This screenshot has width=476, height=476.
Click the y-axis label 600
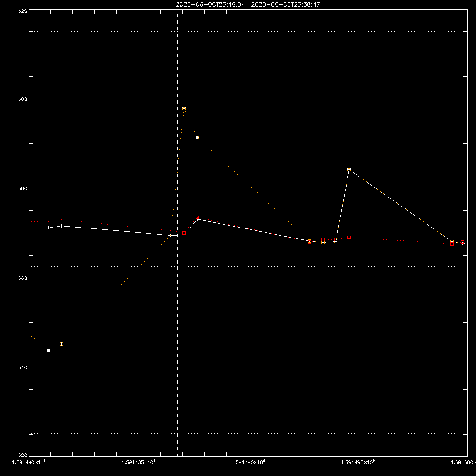coord(23,99)
